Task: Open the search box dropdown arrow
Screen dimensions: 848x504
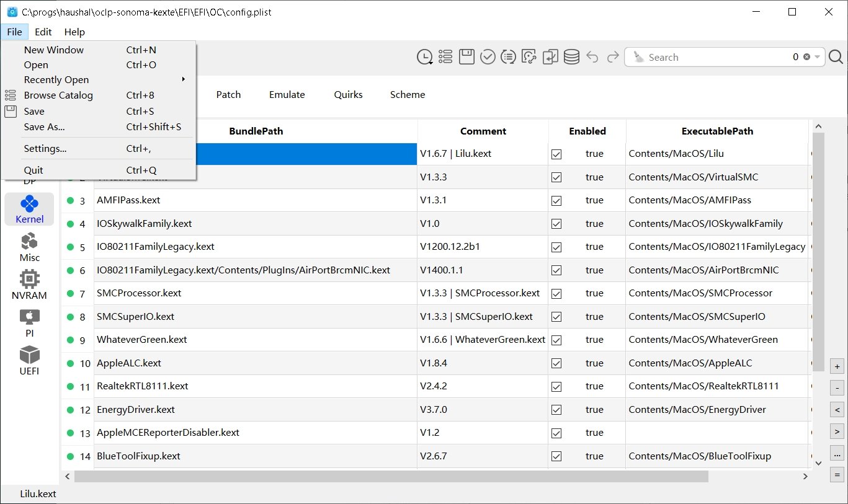Action: tap(818, 57)
